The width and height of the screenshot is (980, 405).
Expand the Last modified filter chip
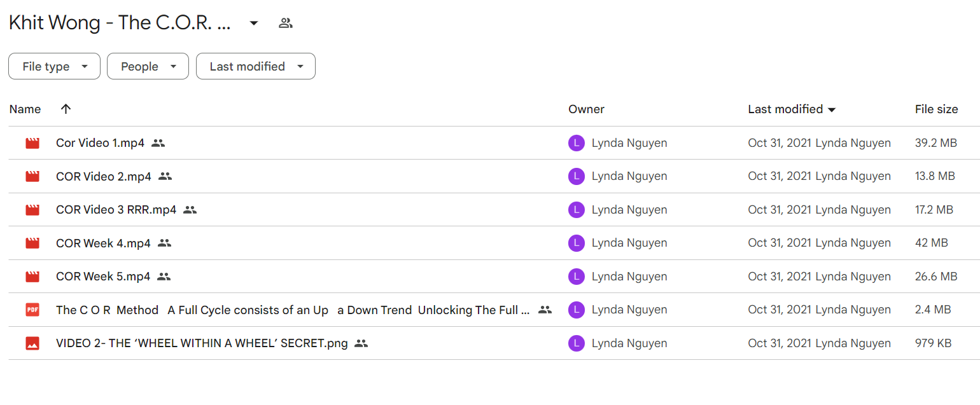(256, 66)
